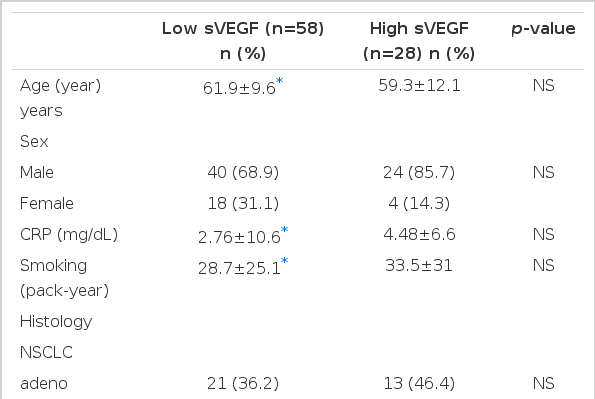Viewport: 595px width, 399px height.
Task: Click the value 4.48±6.6 in CRP row
Action: [x=419, y=234]
